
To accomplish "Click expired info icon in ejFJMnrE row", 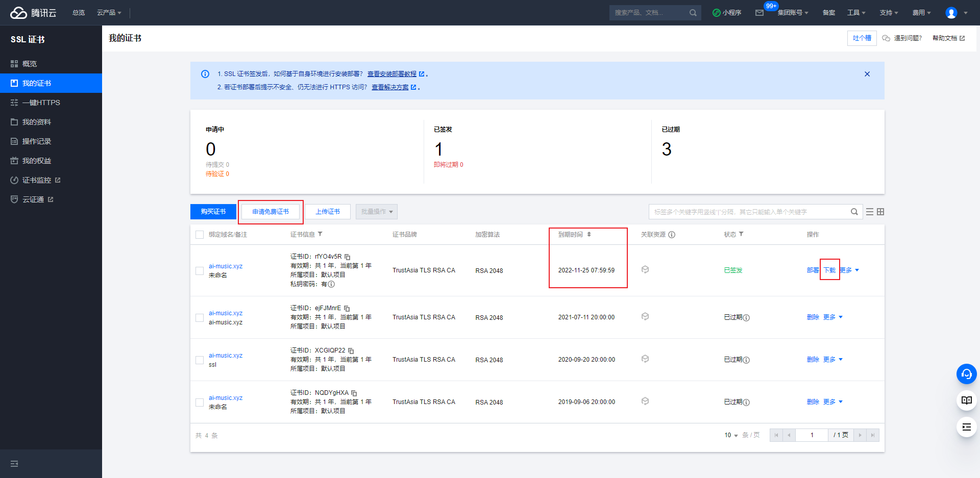I will tap(746, 318).
